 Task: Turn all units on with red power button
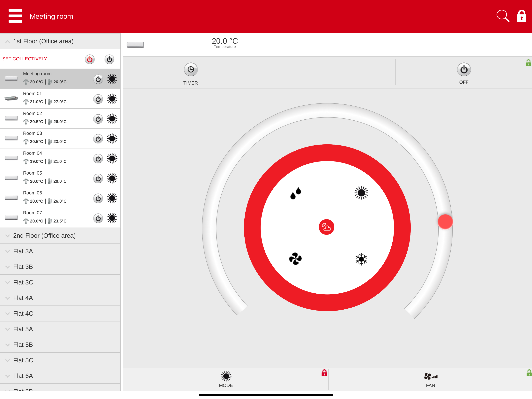(90, 59)
